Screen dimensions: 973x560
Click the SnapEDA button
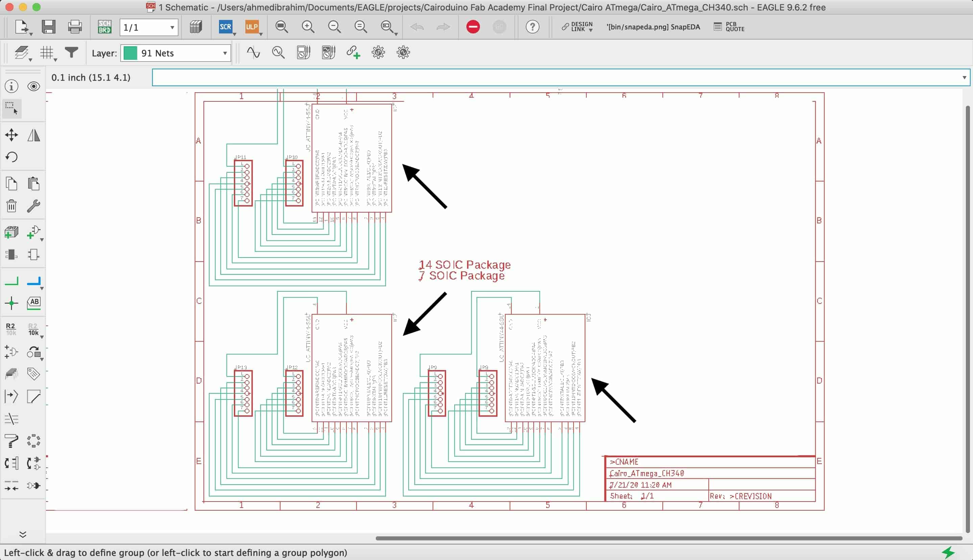coord(653,27)
